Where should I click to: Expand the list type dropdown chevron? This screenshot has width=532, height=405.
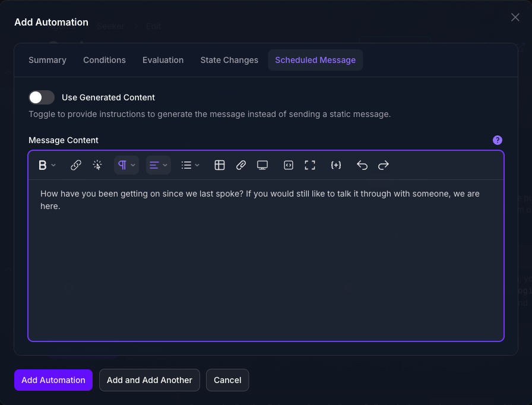[197, 165]
